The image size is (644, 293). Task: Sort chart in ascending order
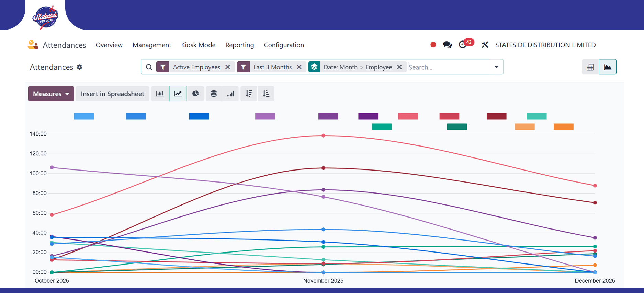(x=266, y=94)
